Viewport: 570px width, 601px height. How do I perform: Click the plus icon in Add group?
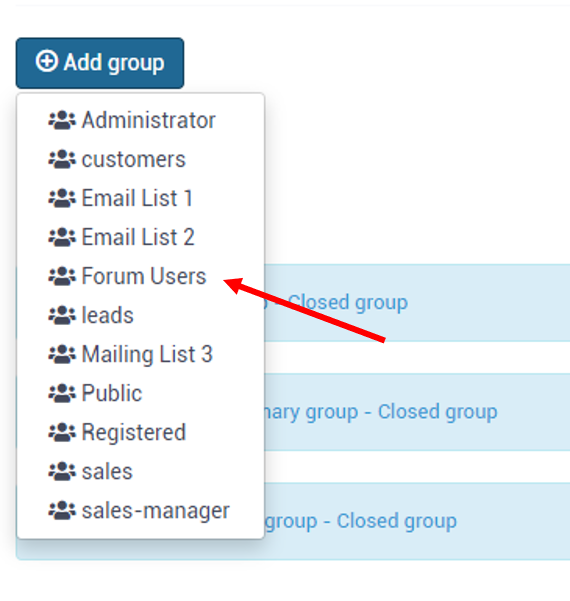47,61
